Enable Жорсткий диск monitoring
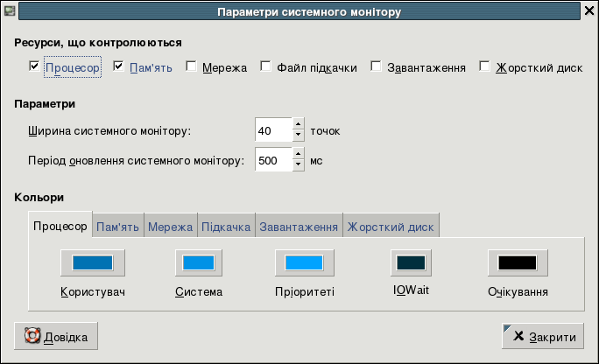This screenshot has width=599, height=364. (484, 66)
